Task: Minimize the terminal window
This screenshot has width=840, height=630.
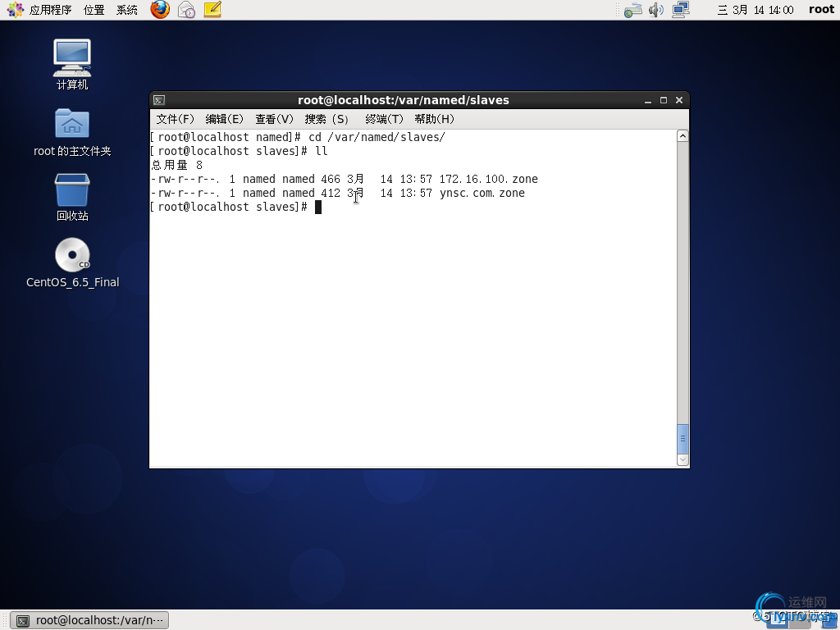Action: pos(648,100)
